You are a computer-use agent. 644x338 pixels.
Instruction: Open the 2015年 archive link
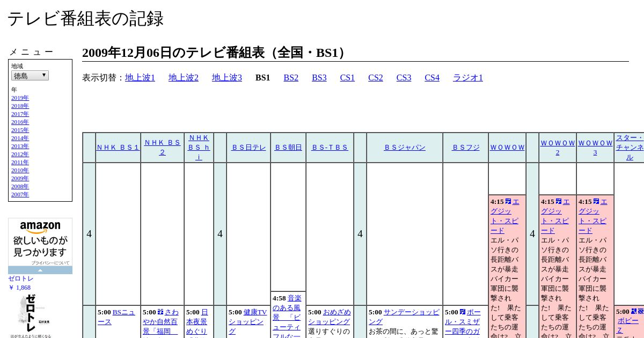pyautogui.click(x=20, y=130)
